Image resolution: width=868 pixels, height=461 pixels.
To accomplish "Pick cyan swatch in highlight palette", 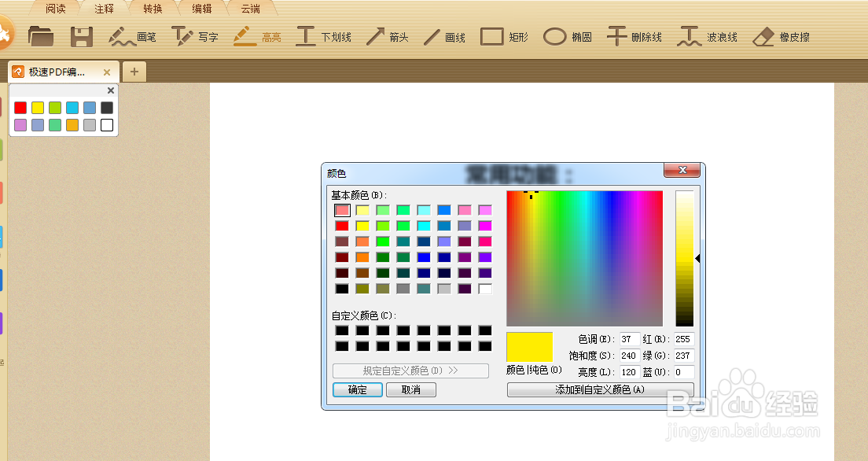I will [x=72, y=108].
